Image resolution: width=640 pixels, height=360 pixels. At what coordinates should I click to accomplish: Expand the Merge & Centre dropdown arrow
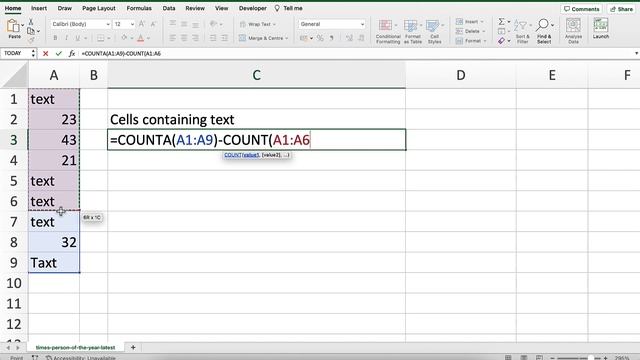click(x=287, y=38)
